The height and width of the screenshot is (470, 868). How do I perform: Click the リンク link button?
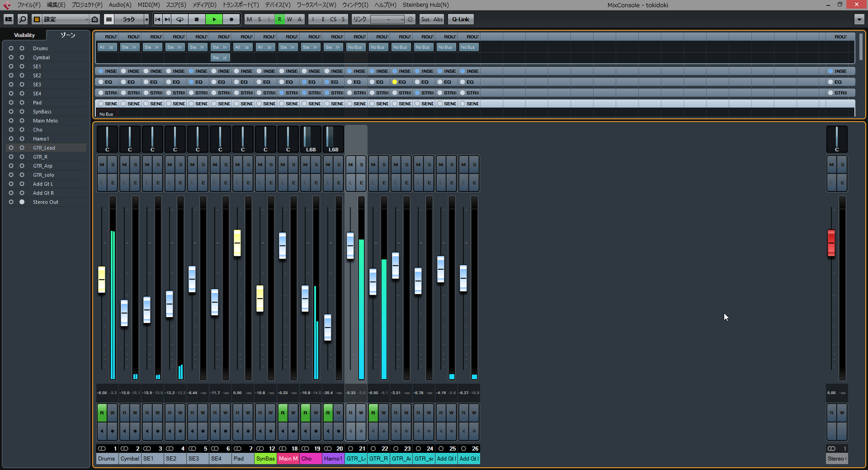click(360, 19)
